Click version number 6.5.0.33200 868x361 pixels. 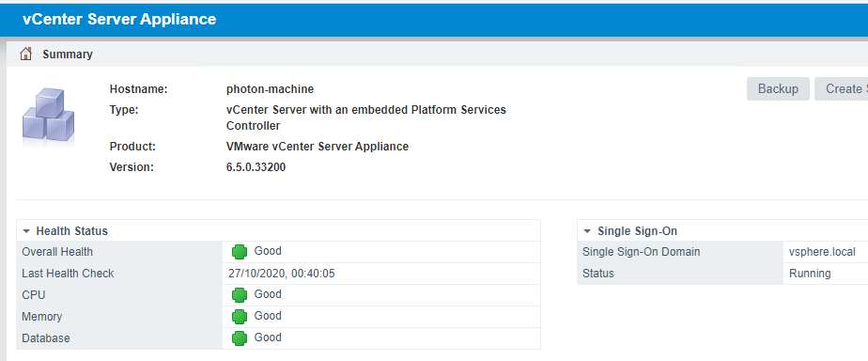[x=256, y=166]
